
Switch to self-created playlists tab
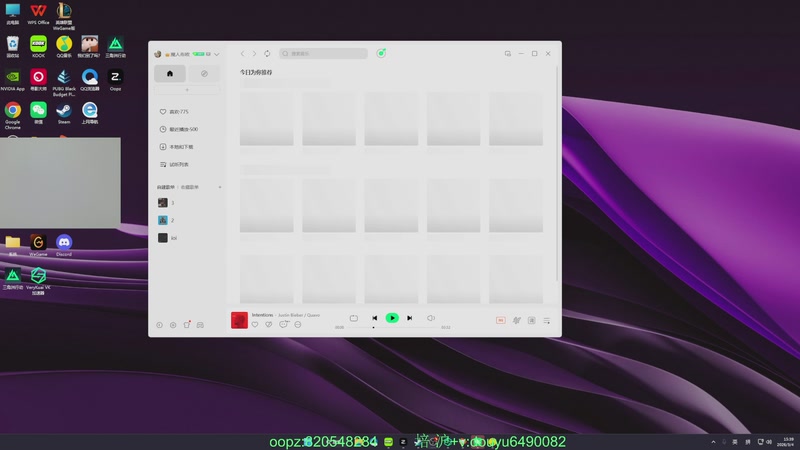pos(166,187)
